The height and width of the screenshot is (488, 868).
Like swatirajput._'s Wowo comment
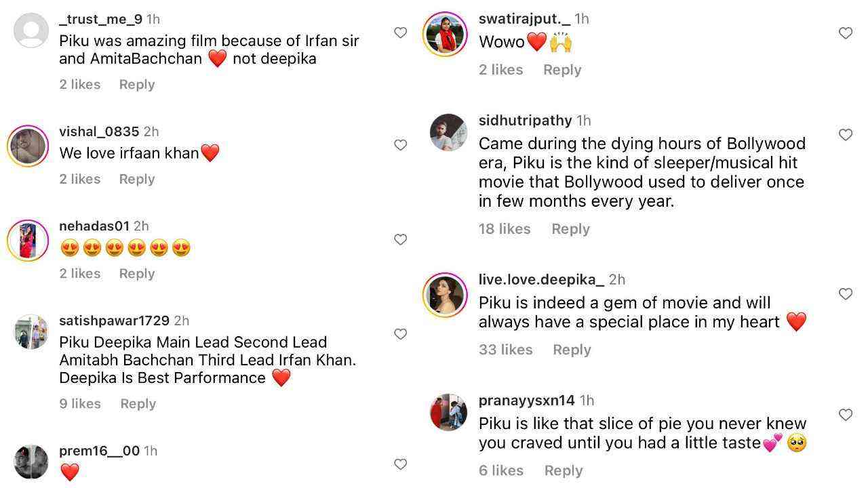point(845,33)
